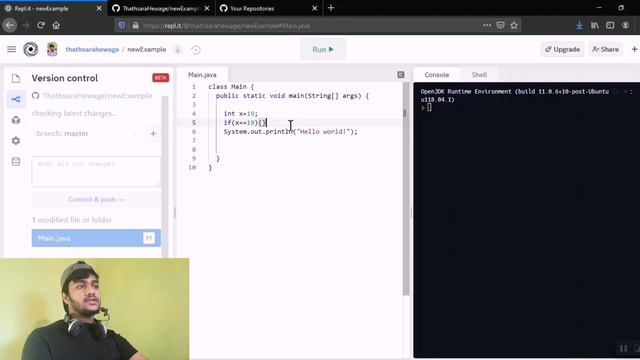Create a new branch with the plus button
Viewport: 640px width, 360px height.
tap(153, 133)
